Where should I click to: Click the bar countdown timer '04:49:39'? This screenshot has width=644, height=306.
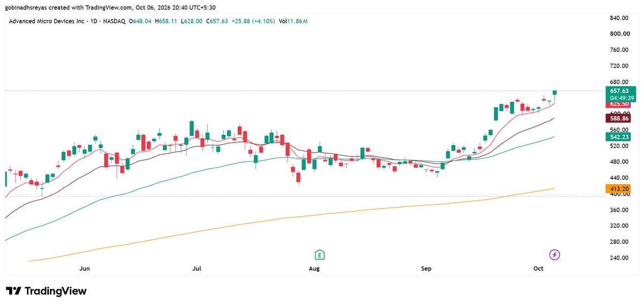(x=621, y=98)
